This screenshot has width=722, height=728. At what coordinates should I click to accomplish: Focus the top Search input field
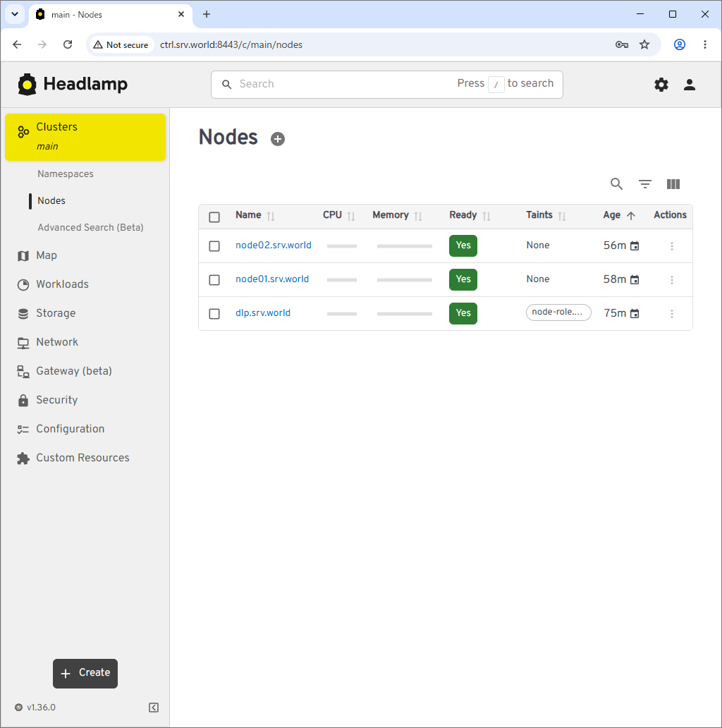pos(387,85)
